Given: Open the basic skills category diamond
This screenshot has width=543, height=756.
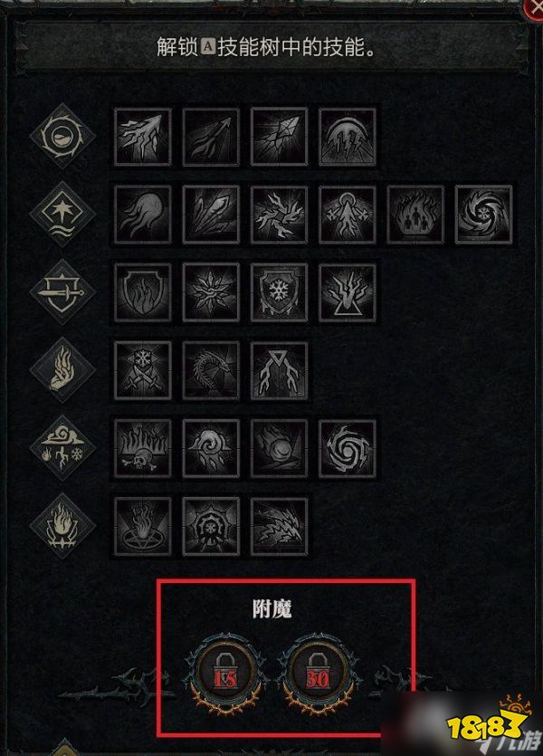Looking at the screenshot, I should [x=62, y=136].
